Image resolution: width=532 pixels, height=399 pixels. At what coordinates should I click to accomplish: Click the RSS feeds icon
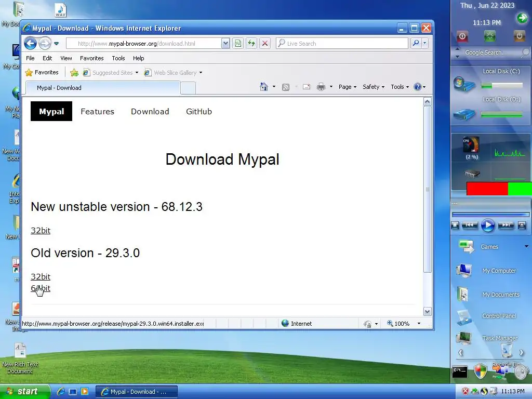286,87
